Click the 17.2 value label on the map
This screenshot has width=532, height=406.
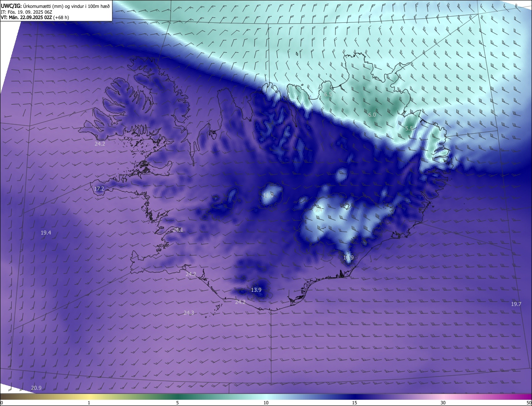[99, 188]
